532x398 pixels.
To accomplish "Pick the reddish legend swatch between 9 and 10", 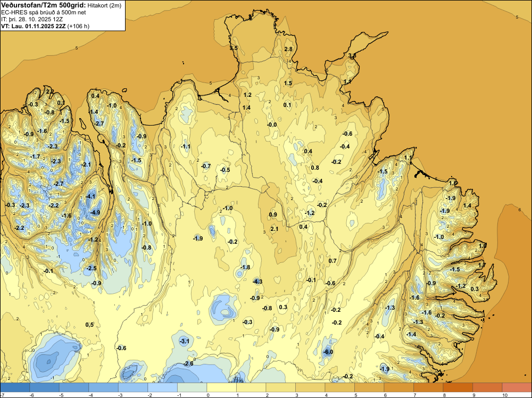I will click(x=487, y=387).
